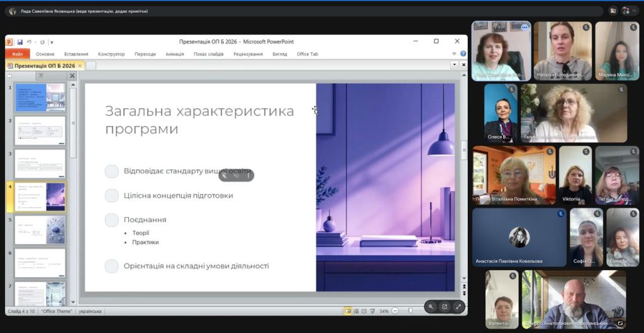Open the document tab list dropdown arrow
The height and width of the screenshot is (333, 644).
[454, 65]
